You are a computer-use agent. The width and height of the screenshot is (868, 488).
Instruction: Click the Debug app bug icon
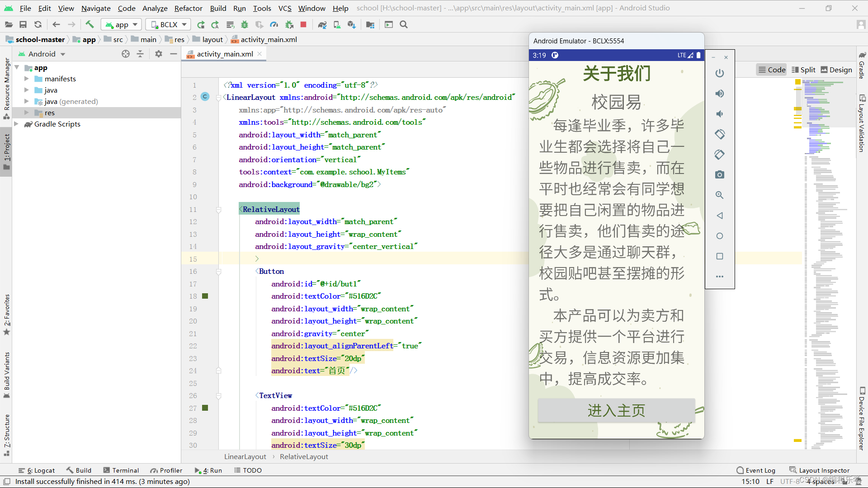245,24
